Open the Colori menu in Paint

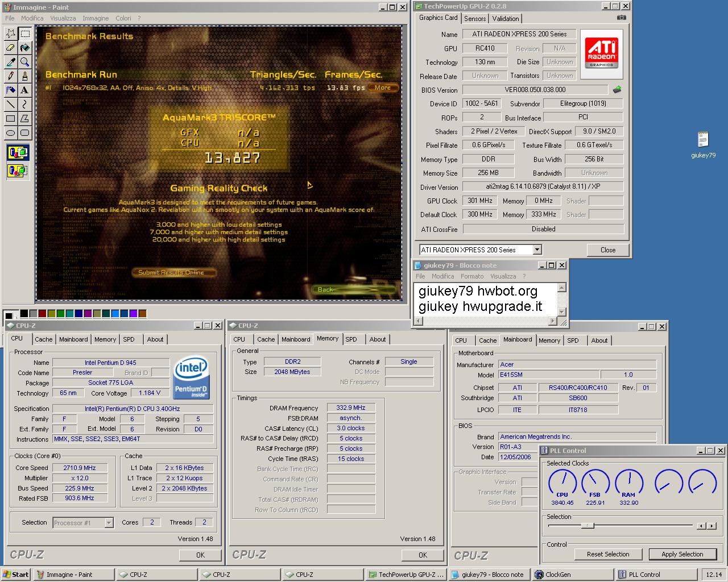[x=123, y=18]
